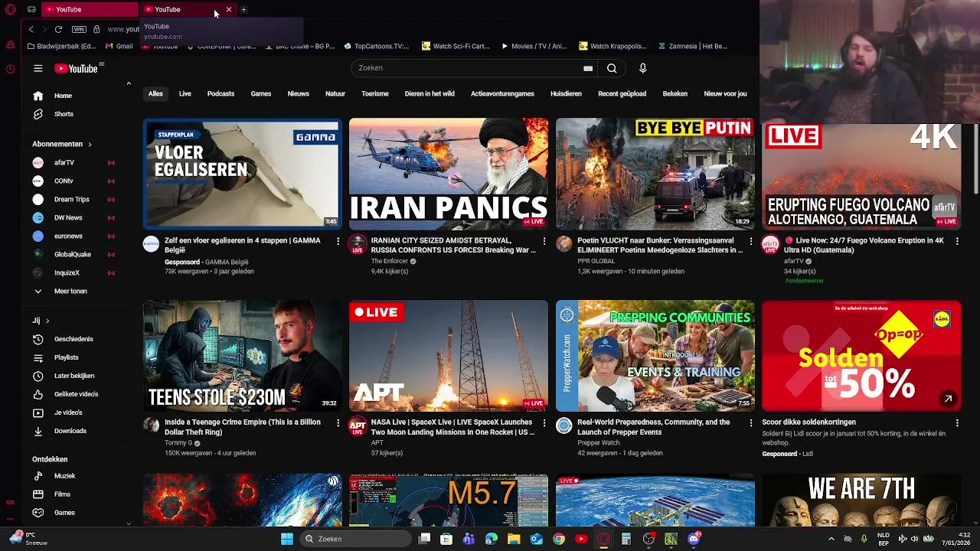Screen dimensions: 980x551
Task: Open The Enforcer channel link
Action: point(390,261)
